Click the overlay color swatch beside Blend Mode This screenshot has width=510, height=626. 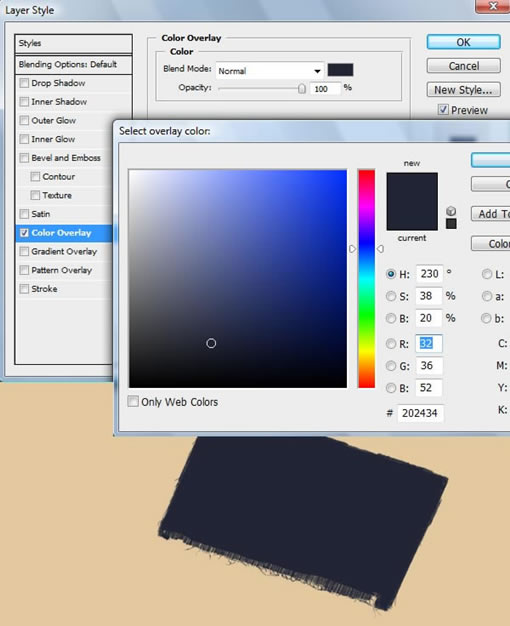pos(340,70)
